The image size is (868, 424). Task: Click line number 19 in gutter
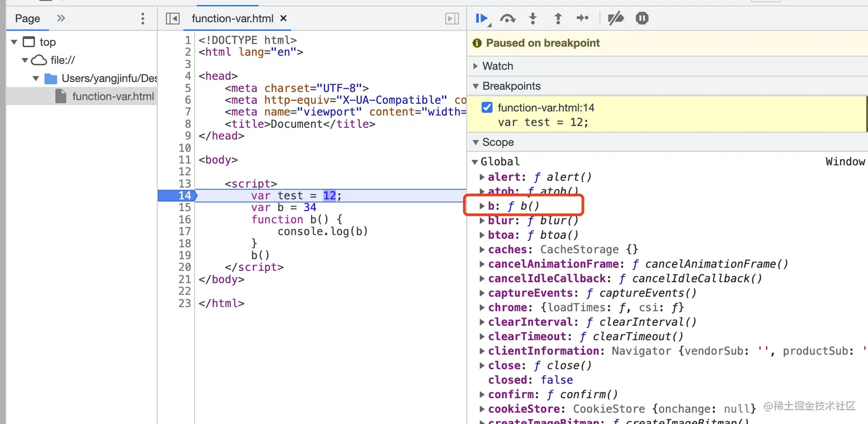[184, 255]
